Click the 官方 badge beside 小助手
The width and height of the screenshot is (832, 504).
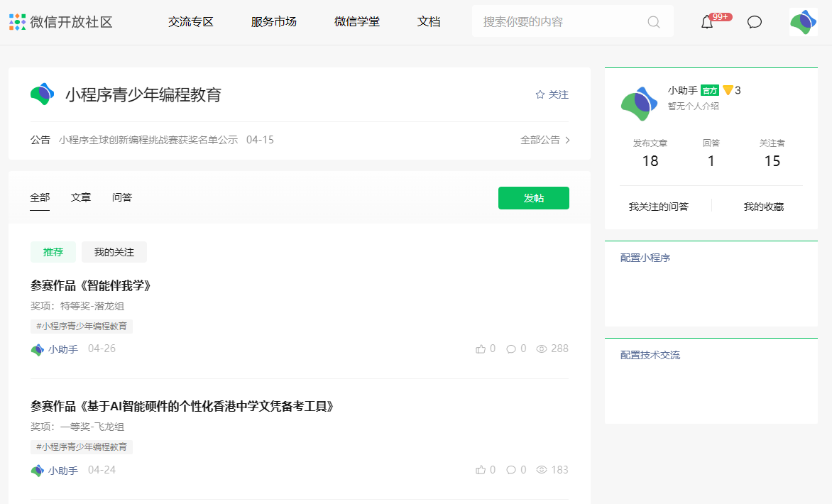(709, 90)
